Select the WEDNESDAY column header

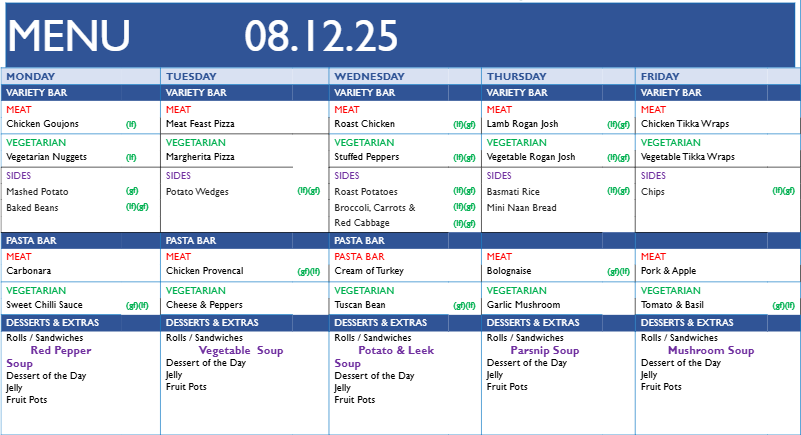[370, 76]
